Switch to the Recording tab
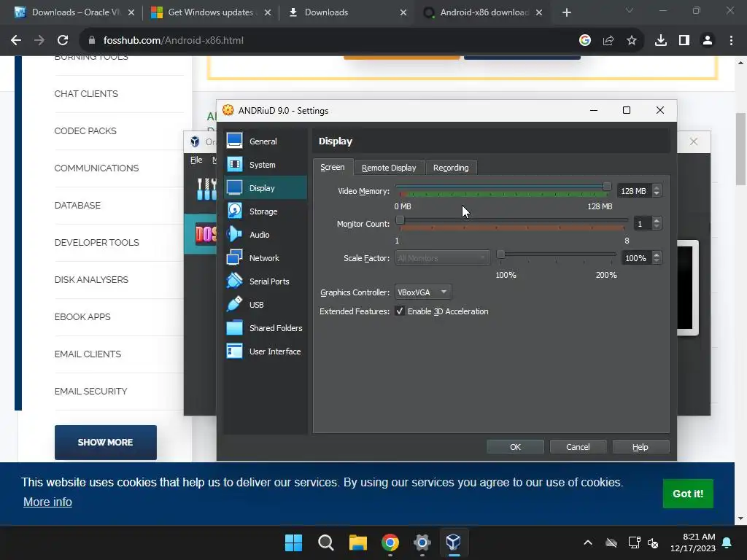 (x=451, y=168)
